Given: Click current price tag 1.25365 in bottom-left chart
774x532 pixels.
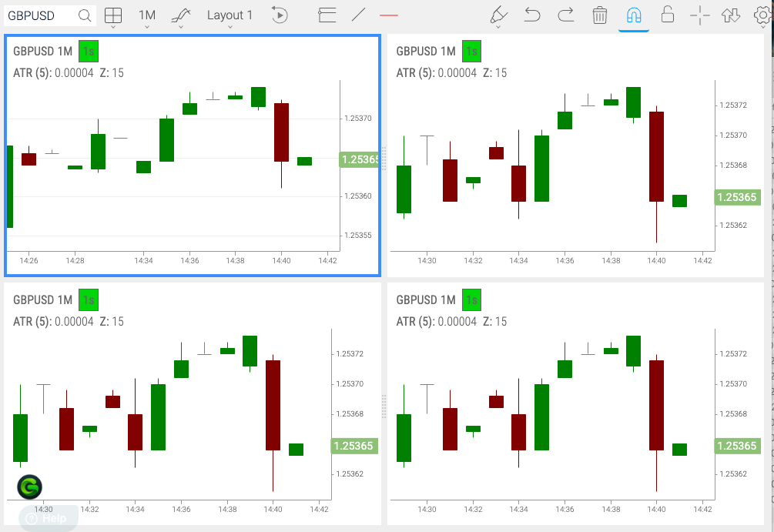Looking at the screenshot, I should click(354, 446).
